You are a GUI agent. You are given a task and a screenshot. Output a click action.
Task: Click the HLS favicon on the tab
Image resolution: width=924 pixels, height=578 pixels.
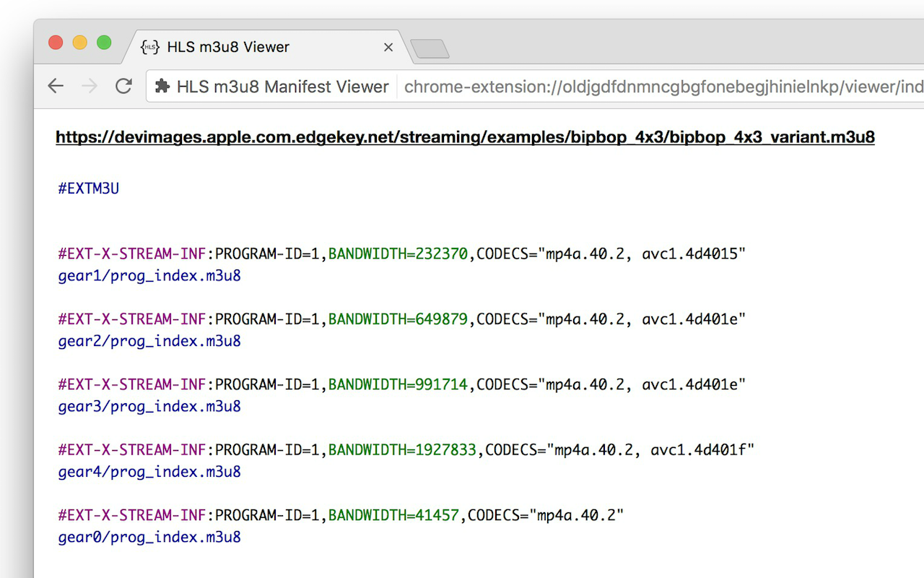[x=150, y=47]
